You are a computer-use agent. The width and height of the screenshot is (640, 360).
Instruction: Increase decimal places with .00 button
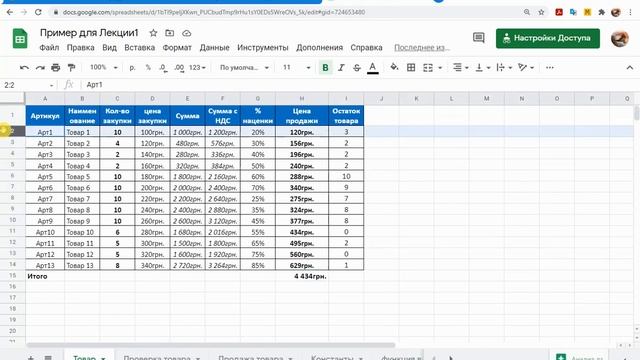click(179, 68)
